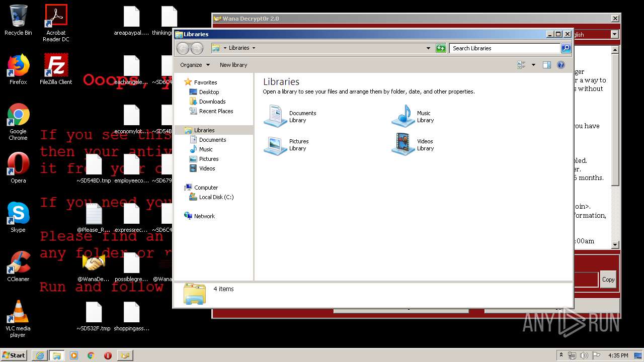Launch CCleaner desktop shortcut

point(18,266)
